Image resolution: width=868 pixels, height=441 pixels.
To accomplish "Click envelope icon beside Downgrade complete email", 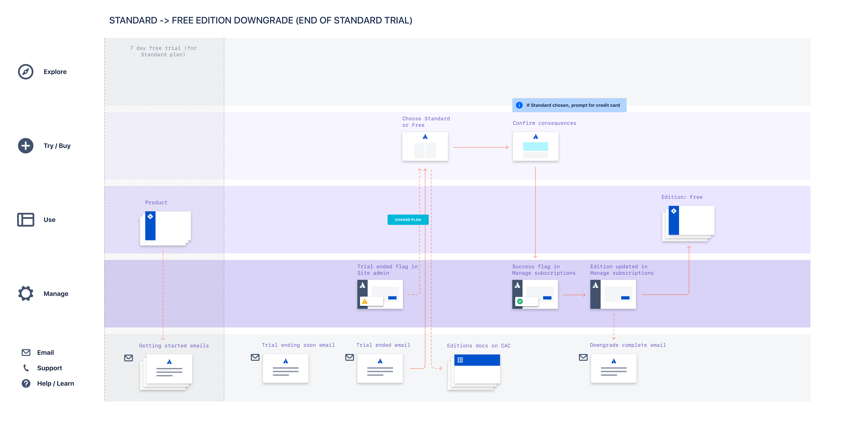I will pyautogui.click(x=583, y=357).
